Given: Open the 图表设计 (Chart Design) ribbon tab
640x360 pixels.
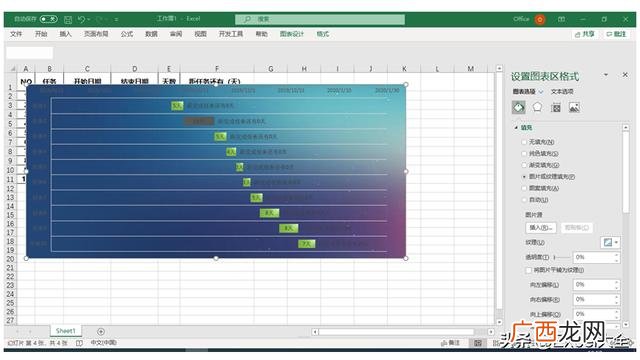Looking at the screenshot, I should [291, 34].
